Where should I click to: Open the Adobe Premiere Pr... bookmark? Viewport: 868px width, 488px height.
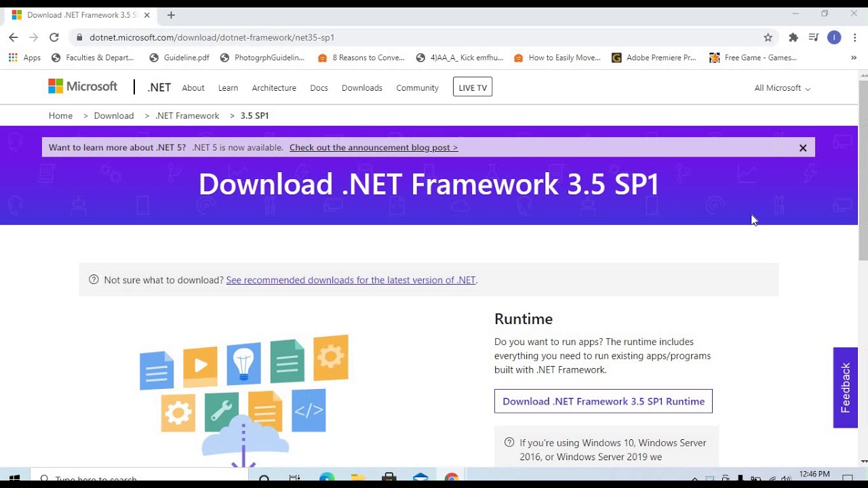pos(654,58)
